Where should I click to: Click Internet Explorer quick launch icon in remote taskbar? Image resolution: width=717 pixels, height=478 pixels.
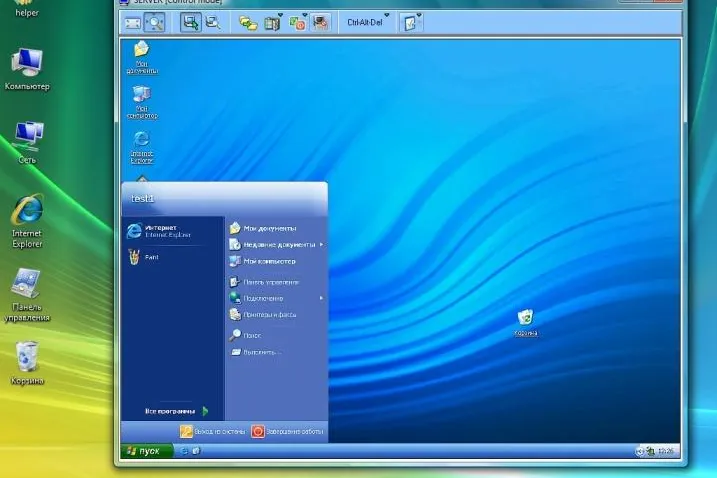click(184, 451)
